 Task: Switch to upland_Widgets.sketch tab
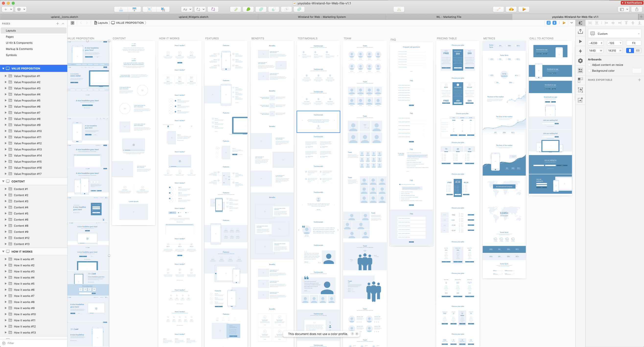tap(193, 17)
